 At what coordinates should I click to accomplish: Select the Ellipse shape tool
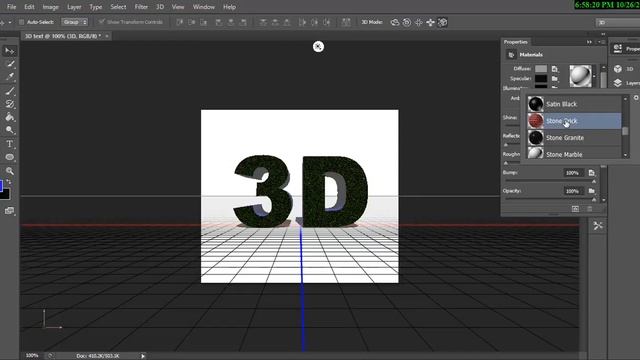[9, 157]
